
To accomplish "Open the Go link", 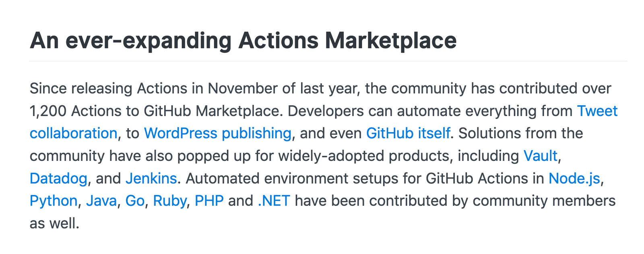I will click(135, 201).
